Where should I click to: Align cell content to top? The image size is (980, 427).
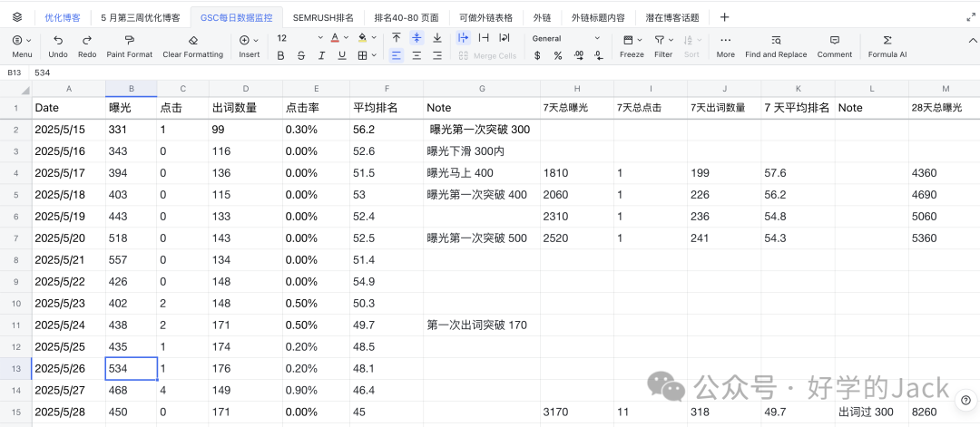point(397,38)
